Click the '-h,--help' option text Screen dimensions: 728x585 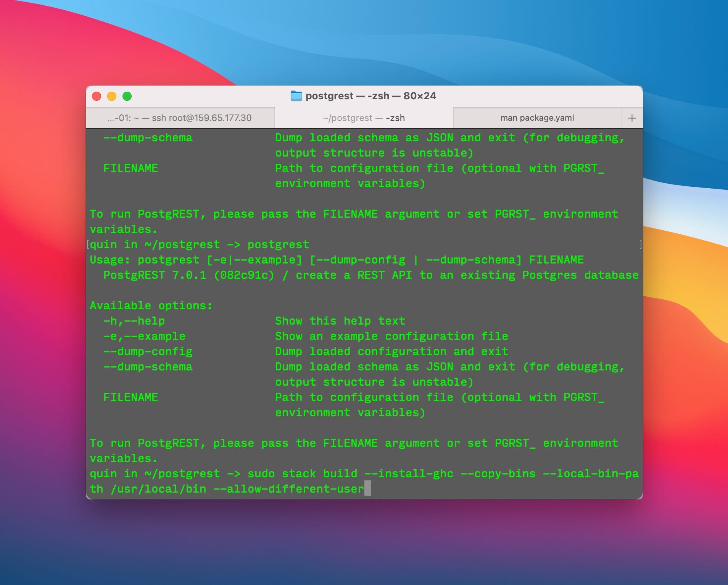coord(134,321)
